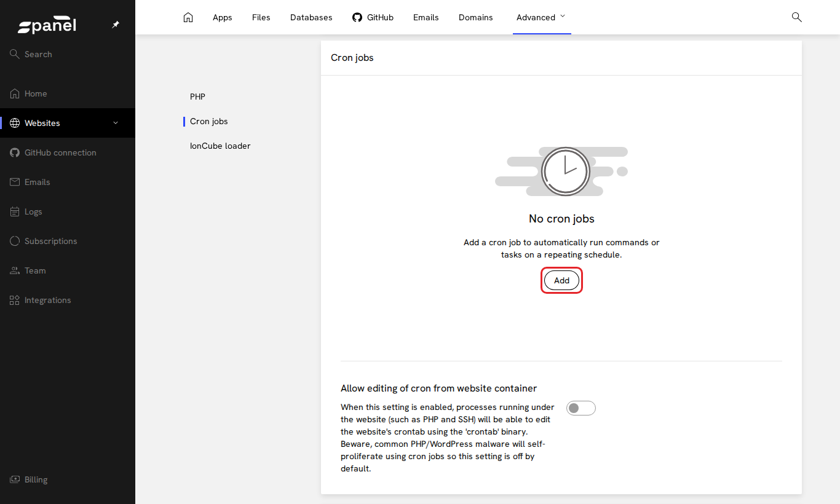Screen dimensions: 840x504
Task: Select IonCube loader in the submenu
Action: 220,146
